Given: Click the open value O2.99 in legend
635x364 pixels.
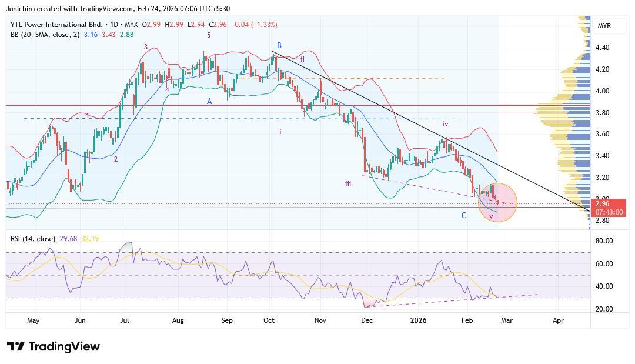Looking at the screenshot, I should point(151,25).
